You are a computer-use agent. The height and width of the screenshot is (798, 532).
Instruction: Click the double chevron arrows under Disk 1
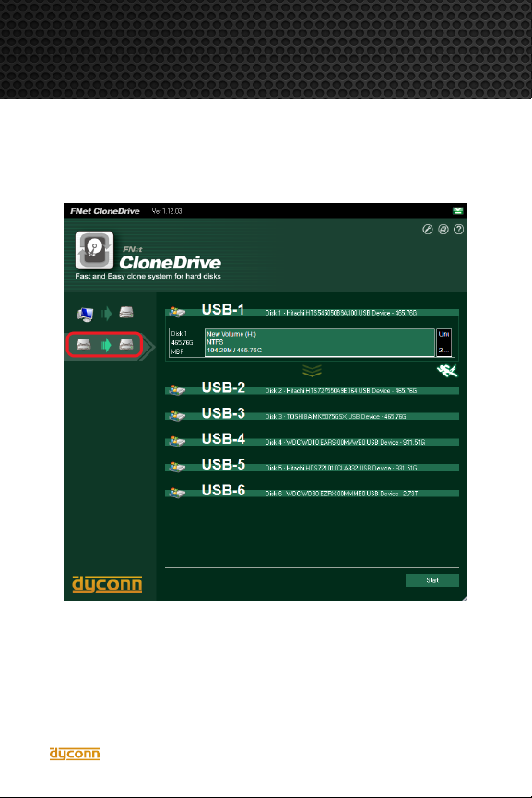312,371
